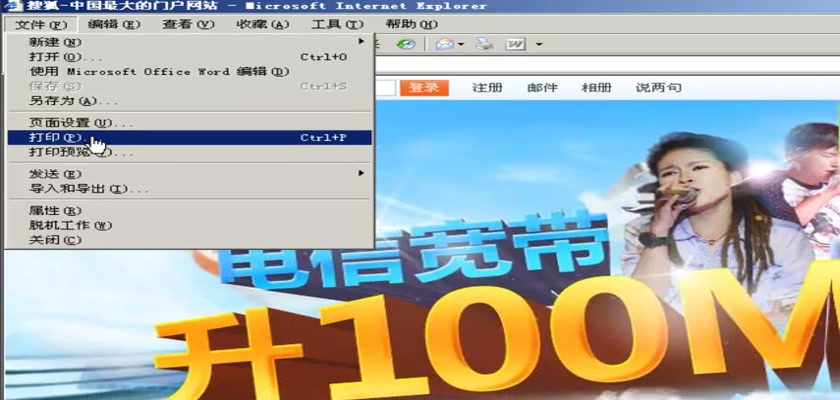
Task: Click the Print toolbar icon
Action: click(x=484, y=44)
